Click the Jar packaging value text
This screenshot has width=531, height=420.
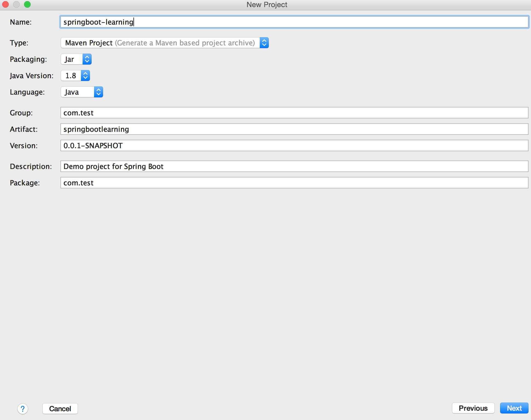tap(70, 59)
